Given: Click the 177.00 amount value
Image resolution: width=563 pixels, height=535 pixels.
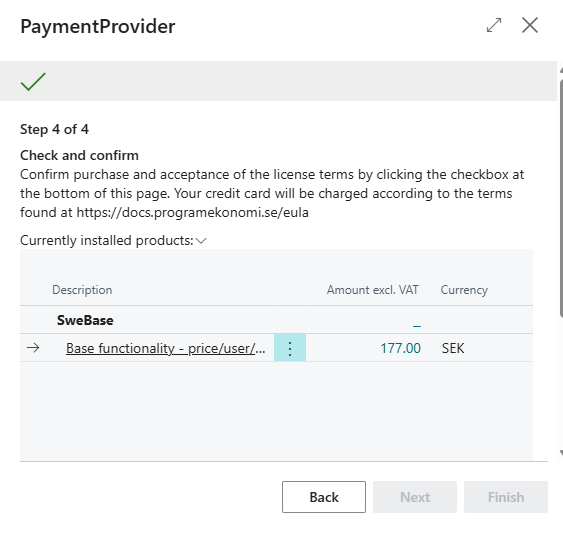Looking at the screenshot, I should tap(400, 348).
